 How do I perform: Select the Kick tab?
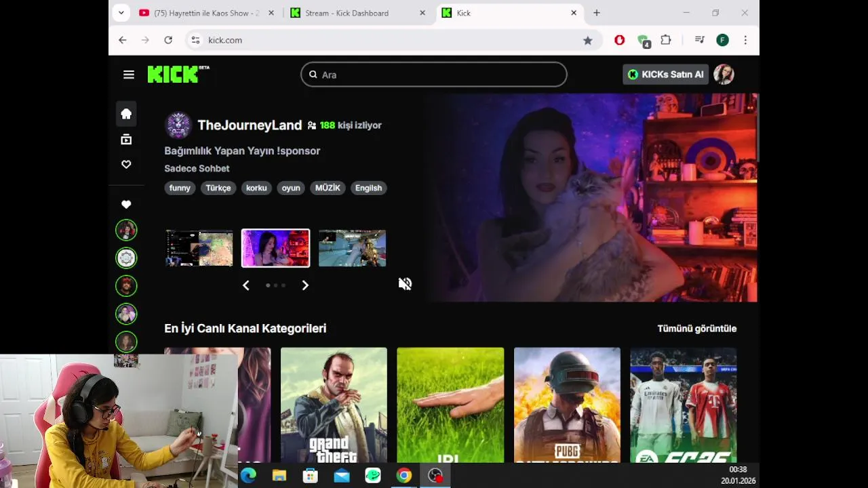coord(510,13)
